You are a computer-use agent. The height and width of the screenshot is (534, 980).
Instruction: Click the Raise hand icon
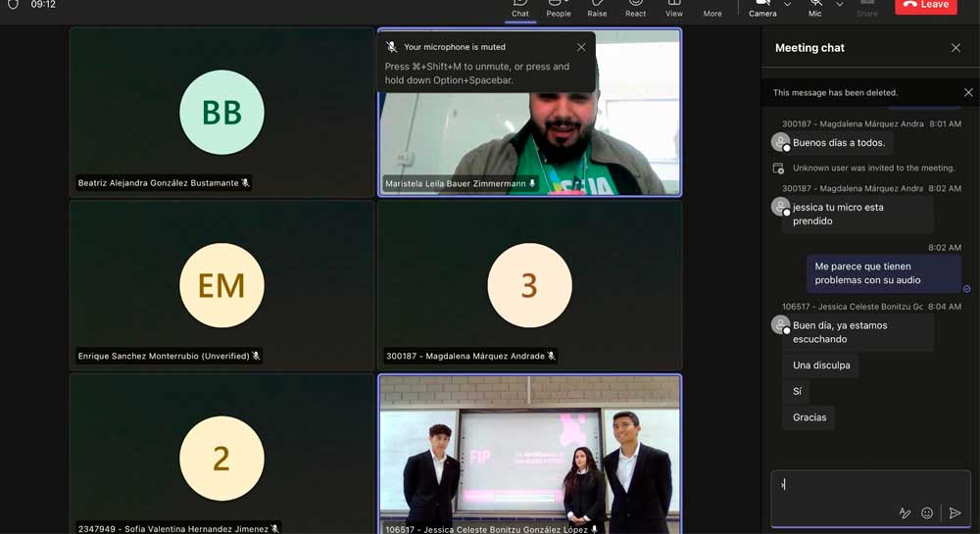(597, 6)
